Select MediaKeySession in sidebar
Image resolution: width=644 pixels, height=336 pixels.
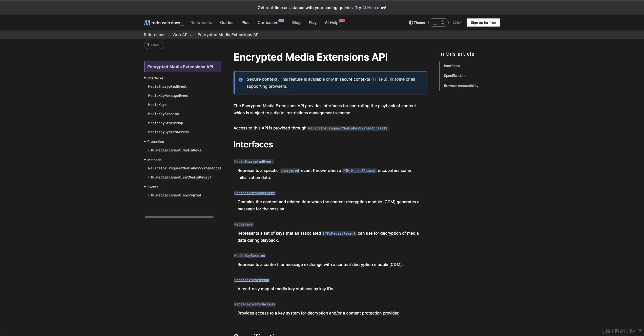coord(163,114)
